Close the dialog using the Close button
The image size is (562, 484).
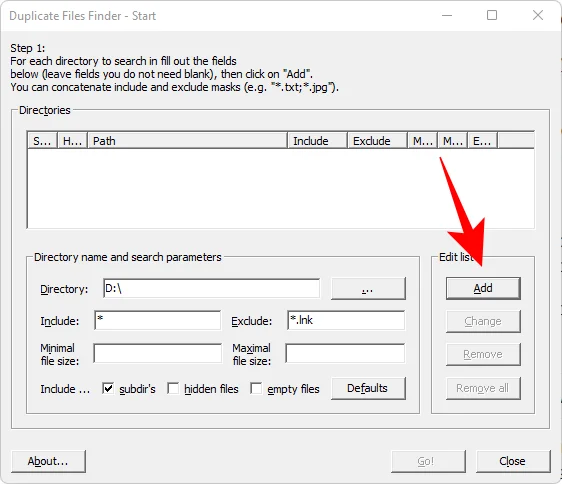[513, 461]
